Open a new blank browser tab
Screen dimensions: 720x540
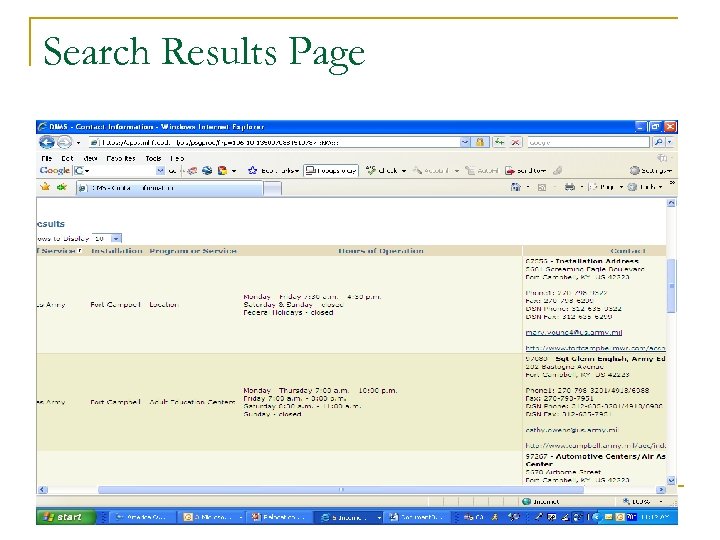click(x=273, y=188)
